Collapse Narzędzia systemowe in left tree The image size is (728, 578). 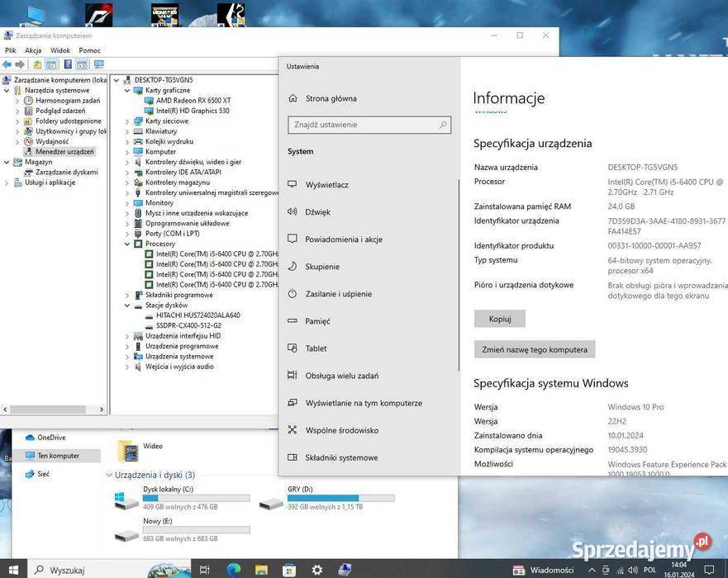[7, 90]
